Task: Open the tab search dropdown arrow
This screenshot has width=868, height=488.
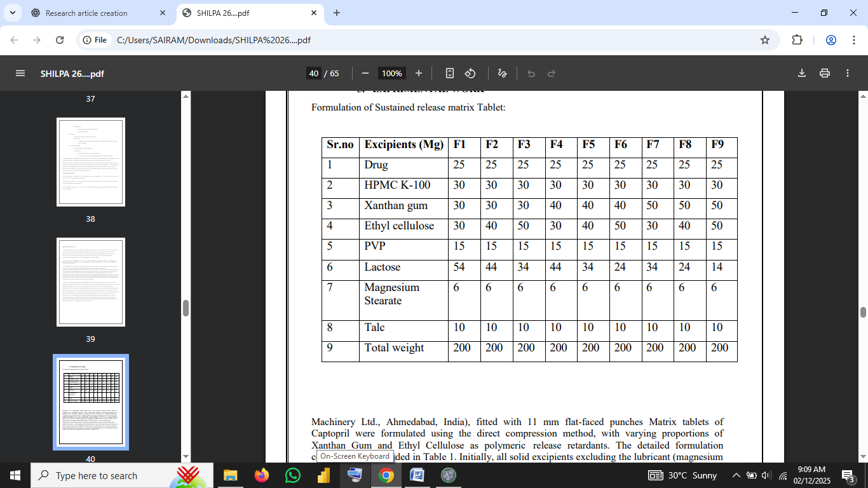Action: (x=13, y=13)
